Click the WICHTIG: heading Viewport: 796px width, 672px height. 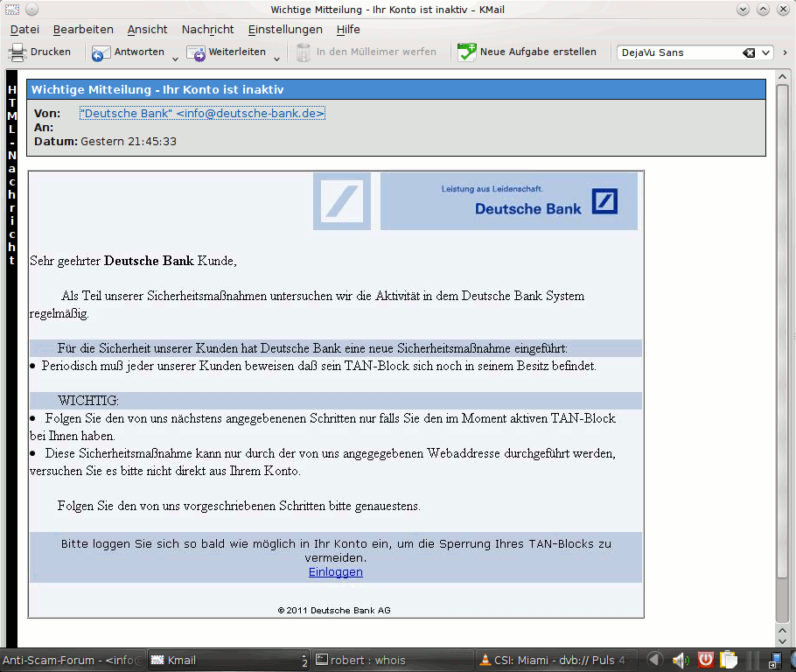[x=87, y=401]
